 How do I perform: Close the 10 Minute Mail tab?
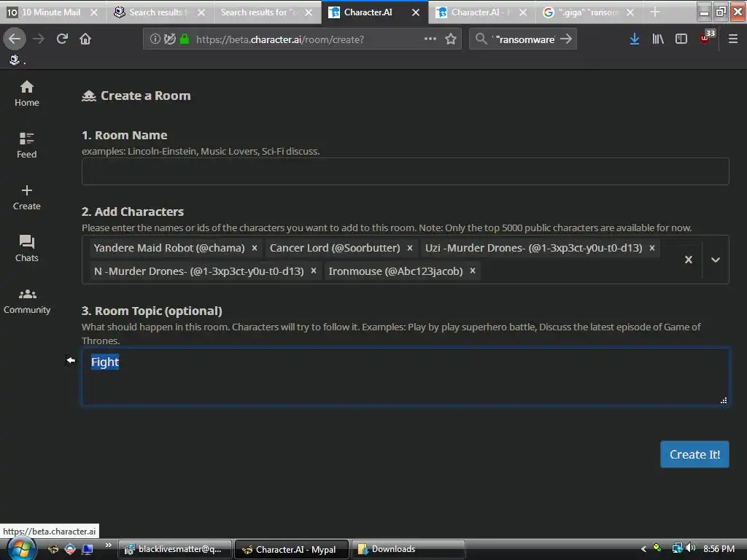[x=94, y=12]
